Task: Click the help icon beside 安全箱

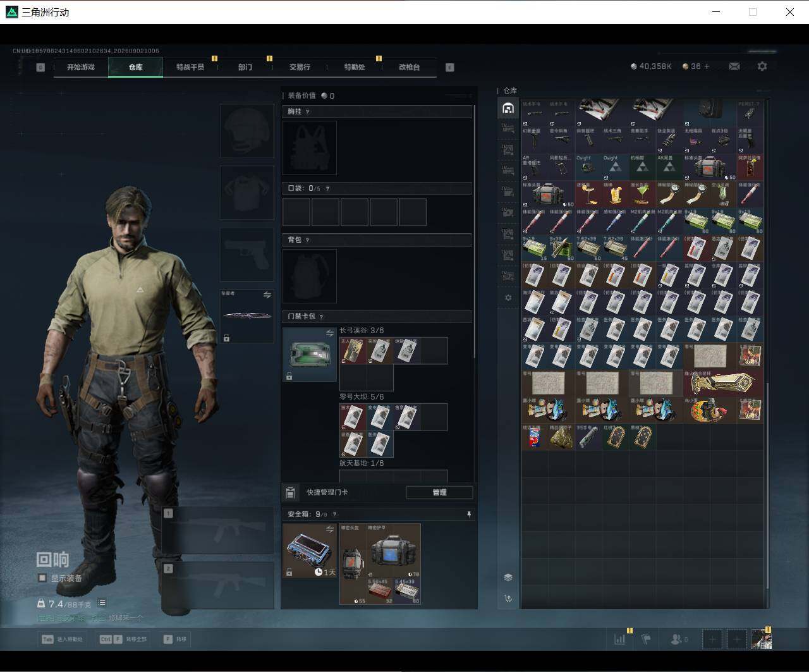Action: (334, 515)
